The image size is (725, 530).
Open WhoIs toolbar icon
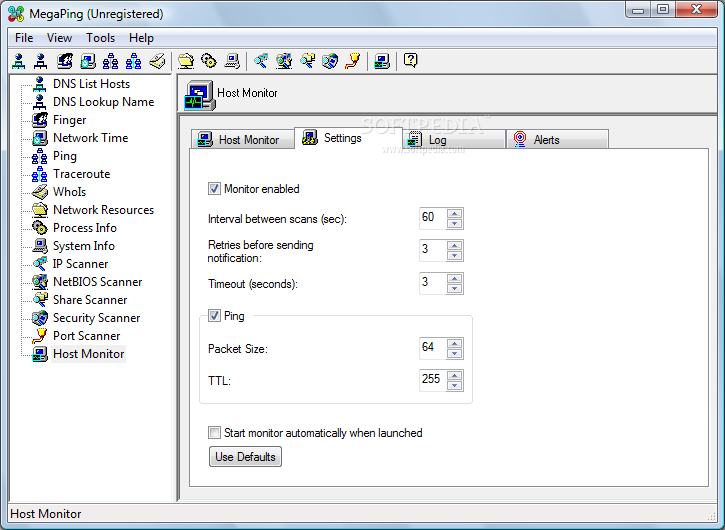tap(157, 61)
